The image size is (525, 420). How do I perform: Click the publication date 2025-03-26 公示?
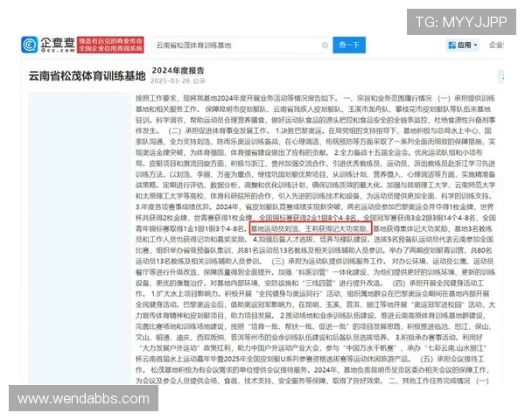(x=178, y=80)
